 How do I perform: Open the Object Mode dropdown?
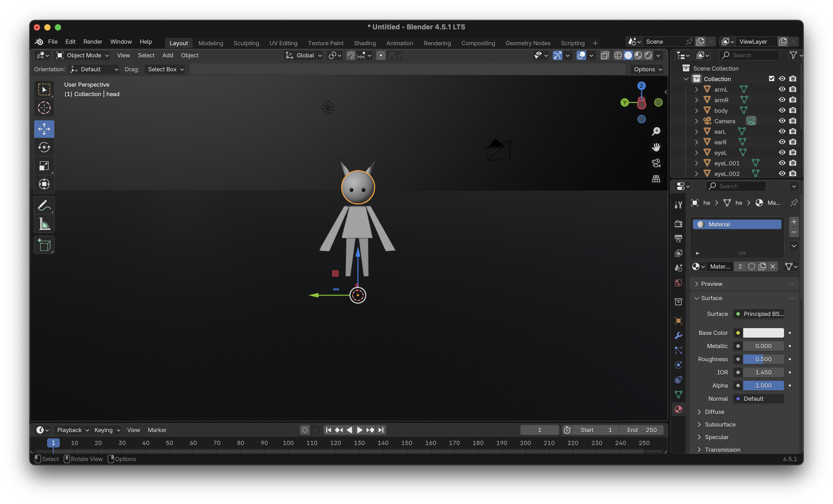pos(83,56)
